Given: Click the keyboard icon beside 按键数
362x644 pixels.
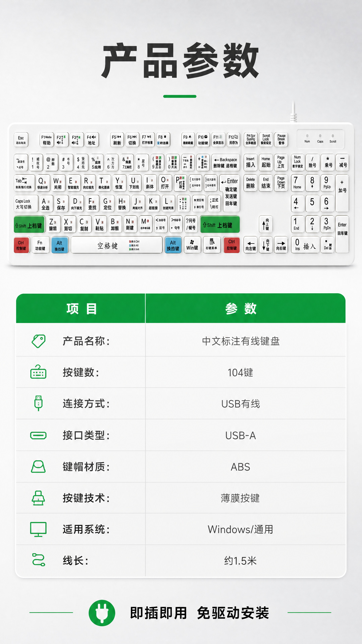Looking at the screenshot, I should coord(38,372).
